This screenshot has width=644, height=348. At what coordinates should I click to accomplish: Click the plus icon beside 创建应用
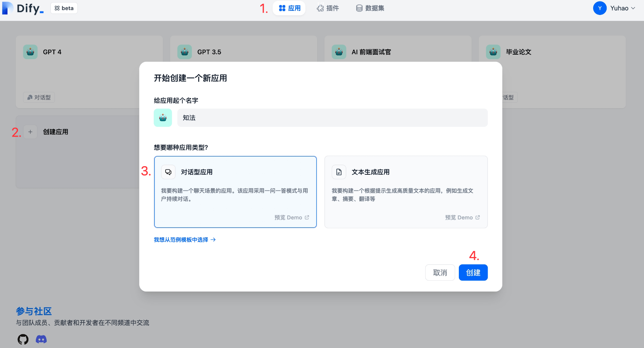pyautogui.click(x=30, y=132)
